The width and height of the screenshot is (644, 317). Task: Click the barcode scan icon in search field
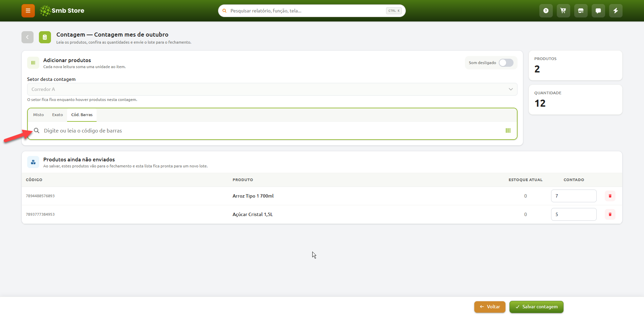point(508,130)
